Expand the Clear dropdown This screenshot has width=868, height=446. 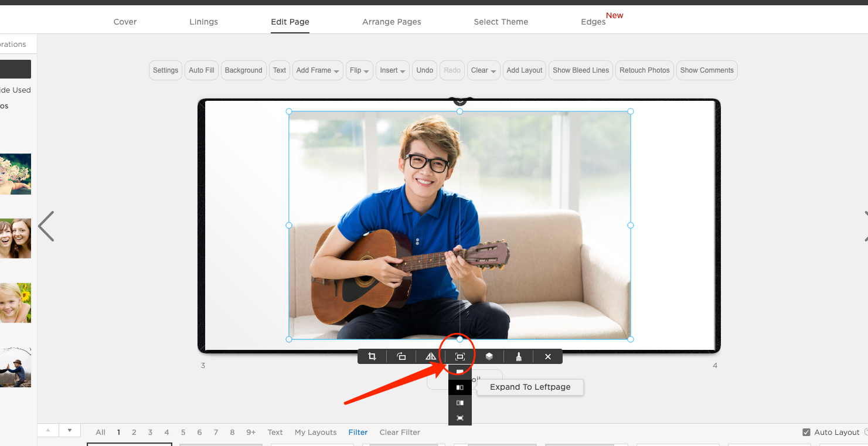[484, 70]
